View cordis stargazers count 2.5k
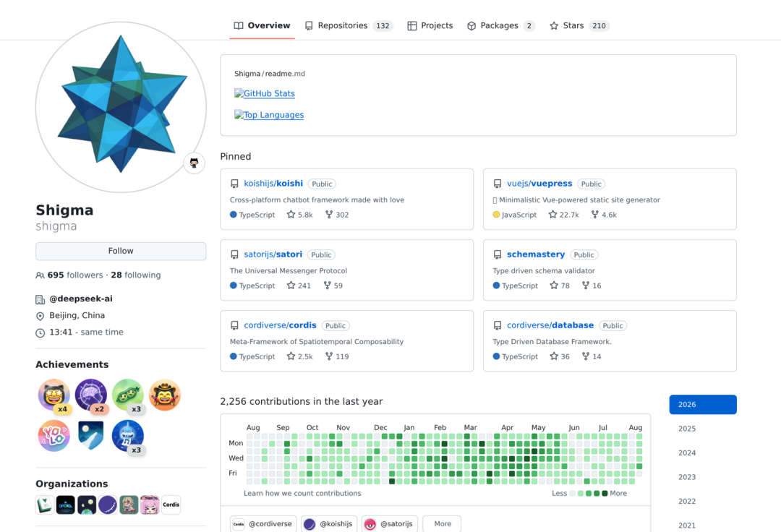Viewport: 781px width, 532px height. [300, 356]
